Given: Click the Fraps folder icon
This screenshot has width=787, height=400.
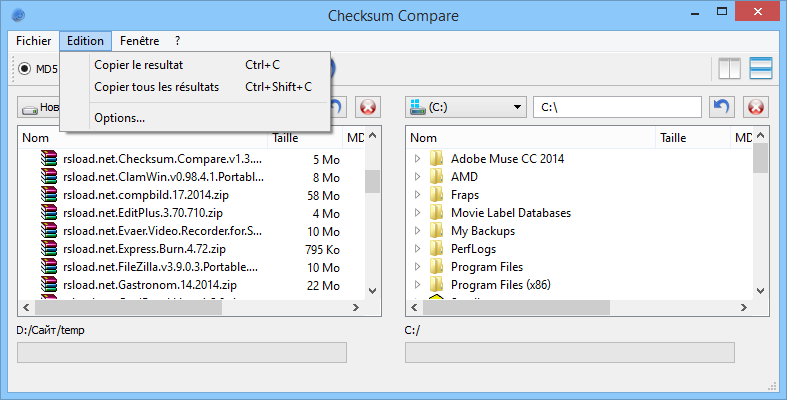Looking at the screenshot, I should pyautogui.click(x=437, y=195).
